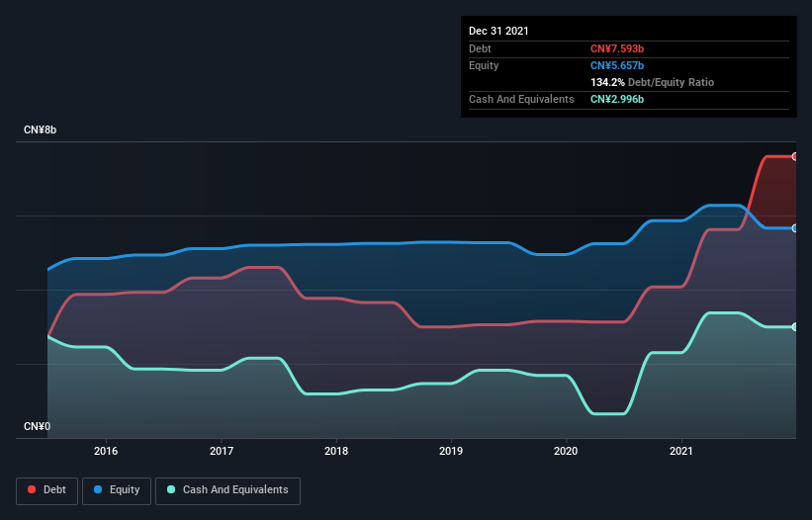Click the tooltip Equity row label
Image resolution: width=812 pixels, height=520 pixels.
point(484,65)
